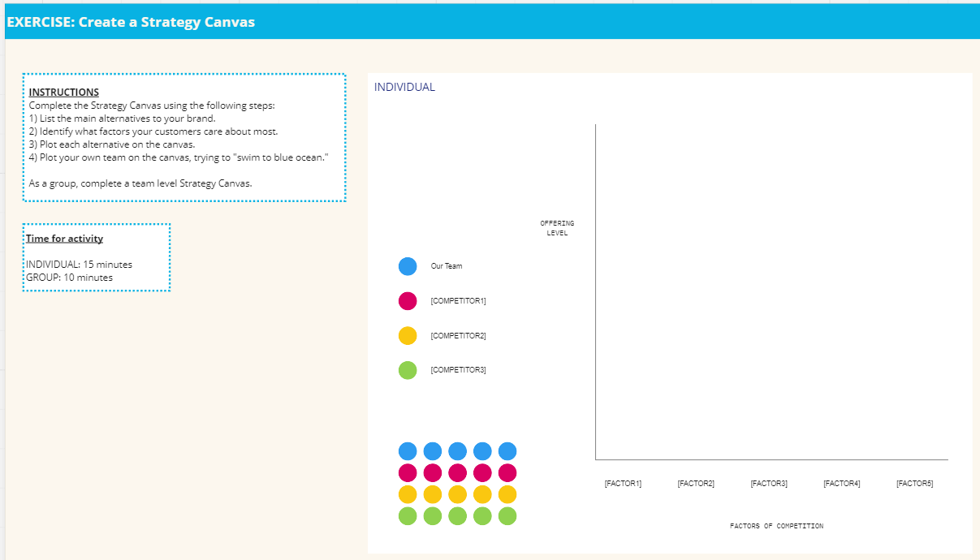Click the leftmost blue dot in the dot grid
This screenshot has height=560, width=980.
click(408, 451)
